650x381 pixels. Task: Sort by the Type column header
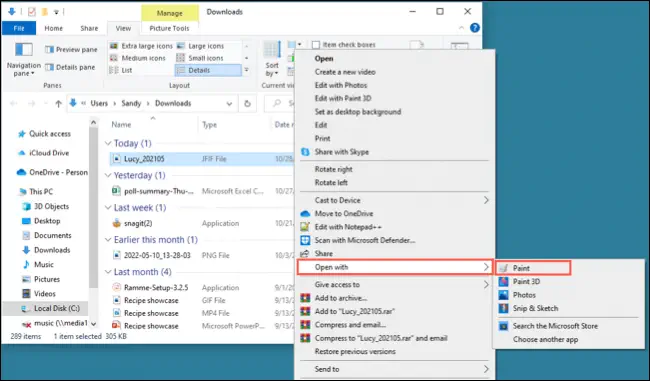[x=209, y=124]
